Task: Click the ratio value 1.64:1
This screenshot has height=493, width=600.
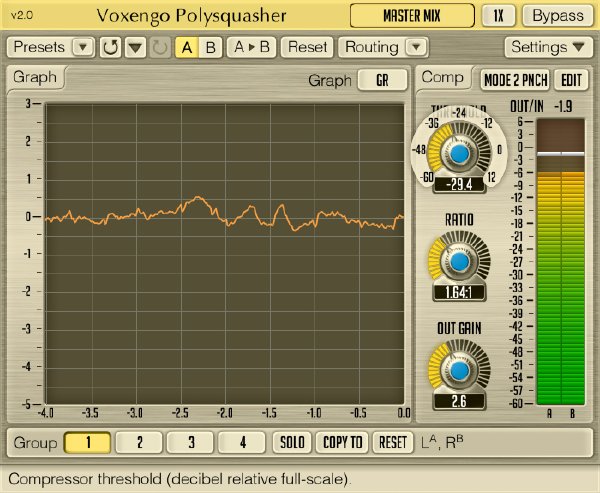Action: 459,293
